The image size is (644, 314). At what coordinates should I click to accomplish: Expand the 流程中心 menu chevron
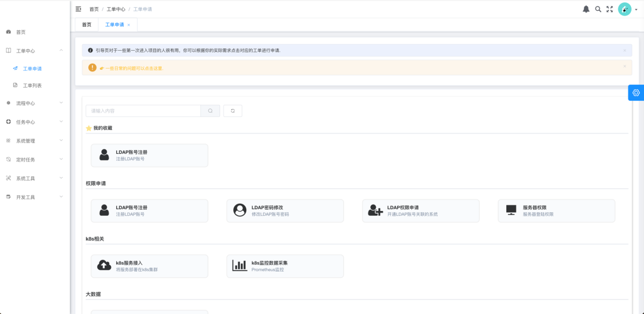pyautogui.click(x=61, y=102)
